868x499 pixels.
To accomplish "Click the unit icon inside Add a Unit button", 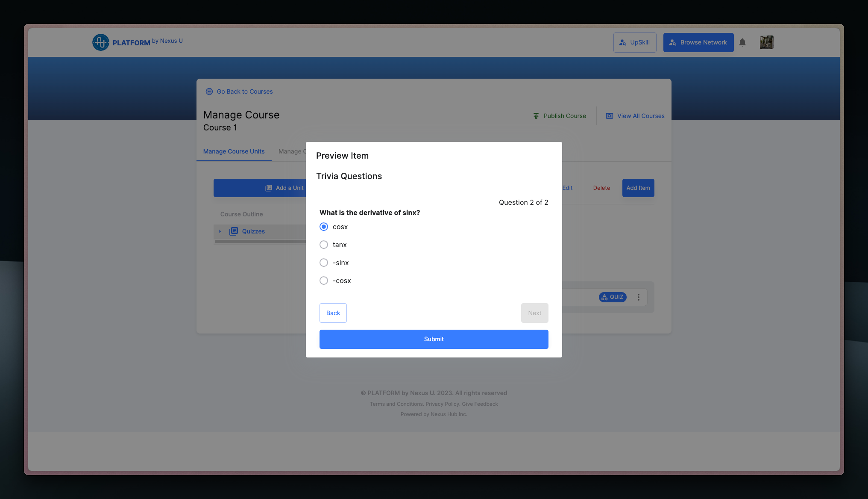I will tap(268, 188).
